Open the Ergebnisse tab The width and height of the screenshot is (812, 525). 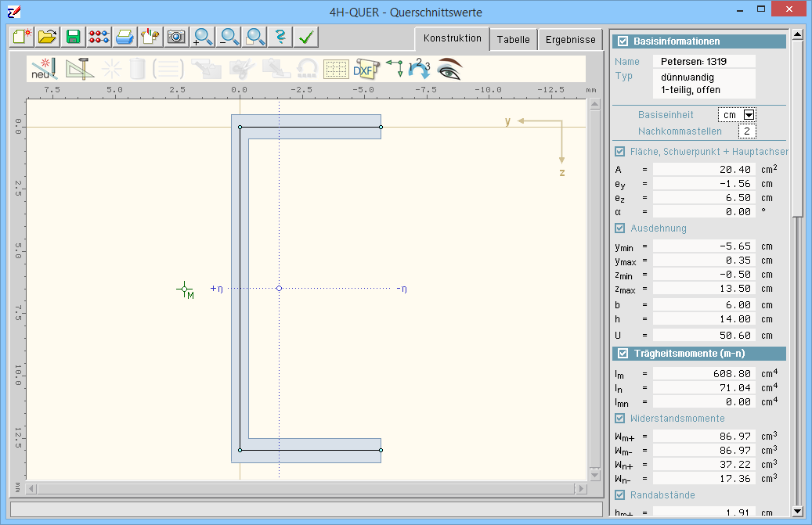(570, 39)
